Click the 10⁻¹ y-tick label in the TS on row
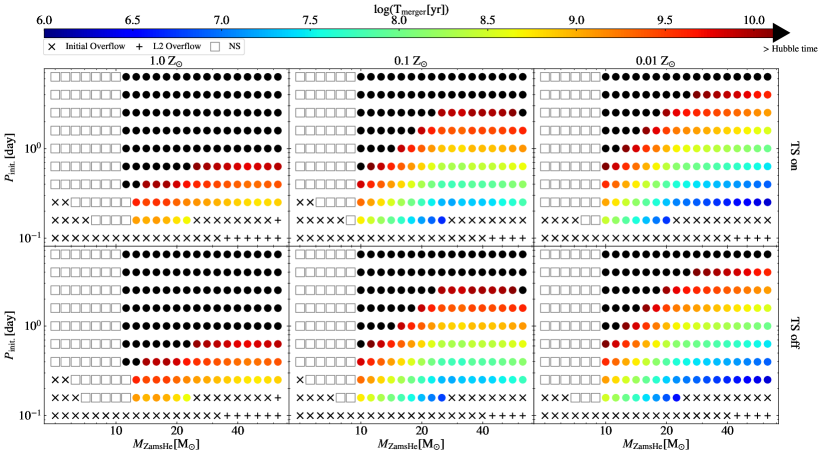The image size is (822, 455). pos(29,237)
